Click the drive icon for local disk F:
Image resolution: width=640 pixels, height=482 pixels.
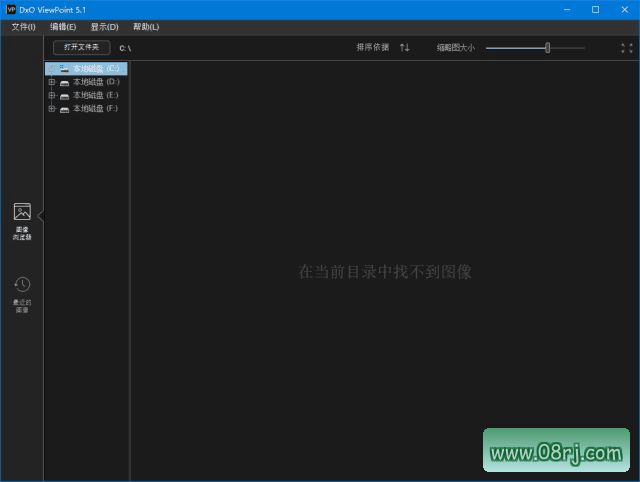[65, 108]
